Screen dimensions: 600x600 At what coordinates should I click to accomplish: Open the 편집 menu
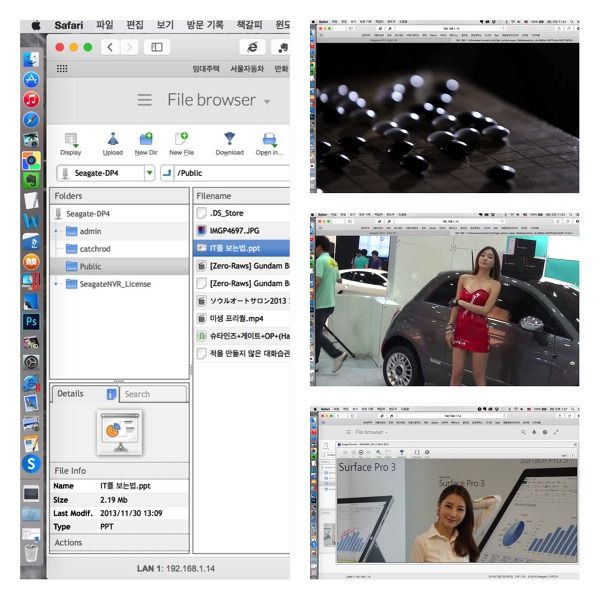[x=135, y=25]
